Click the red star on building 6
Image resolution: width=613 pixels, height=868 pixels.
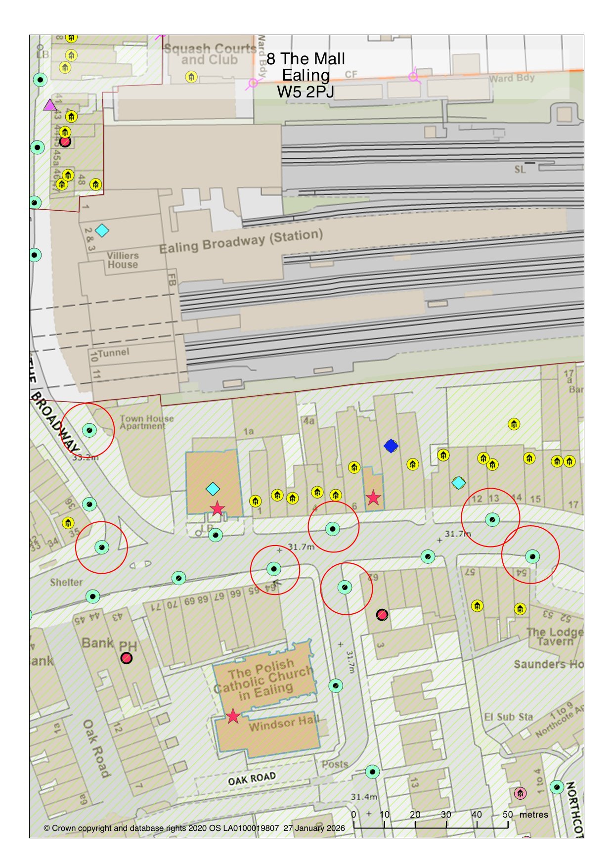373,498
